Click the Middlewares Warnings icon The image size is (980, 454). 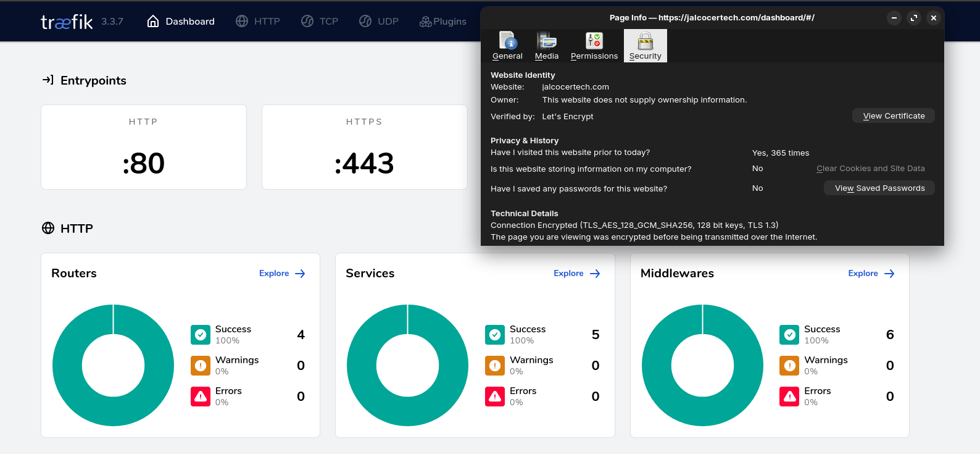(789, 366)
